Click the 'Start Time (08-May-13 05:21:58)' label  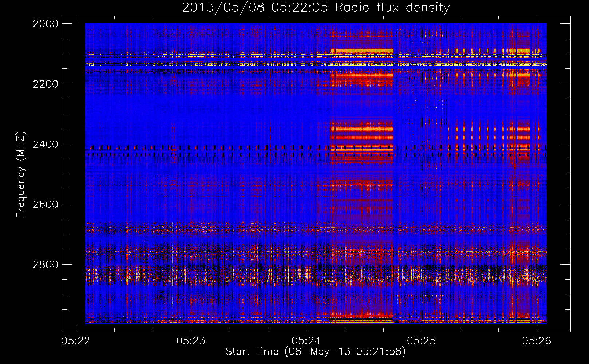pos(316,352)
